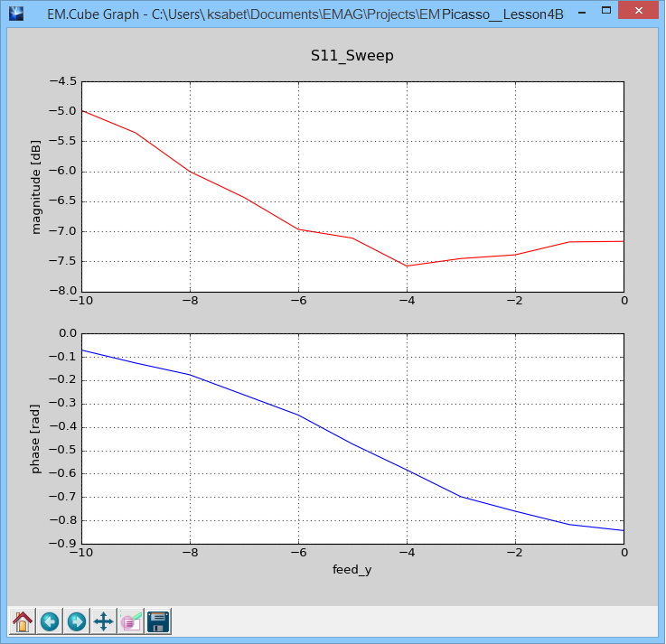The image size is (666, 644).
Task: Click the red magnitude curve minimum near -4
Action: coord(407,266)
